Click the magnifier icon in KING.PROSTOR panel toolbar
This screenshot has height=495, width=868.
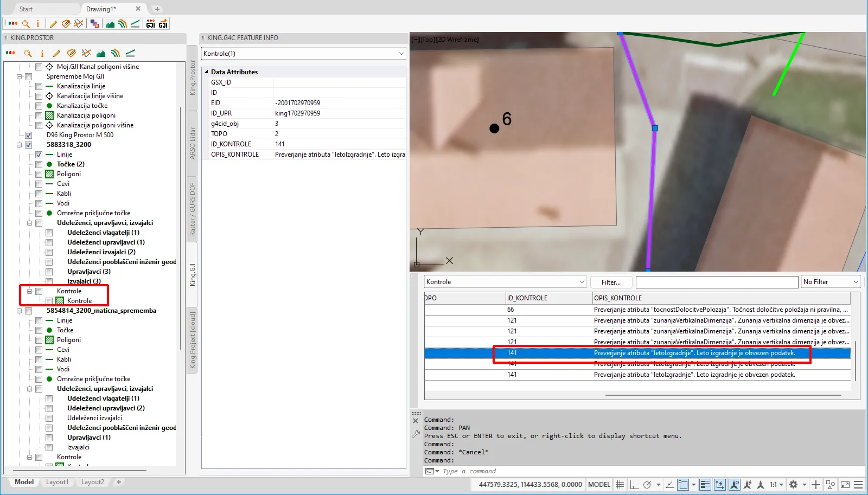pyautogui.click(x=28, y=53)
